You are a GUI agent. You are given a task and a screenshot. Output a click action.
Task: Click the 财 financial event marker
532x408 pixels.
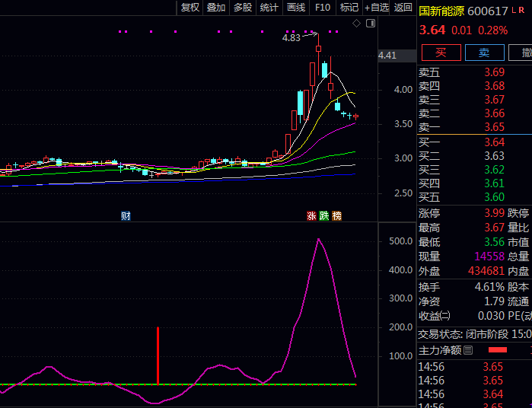(x=126, y=216)
